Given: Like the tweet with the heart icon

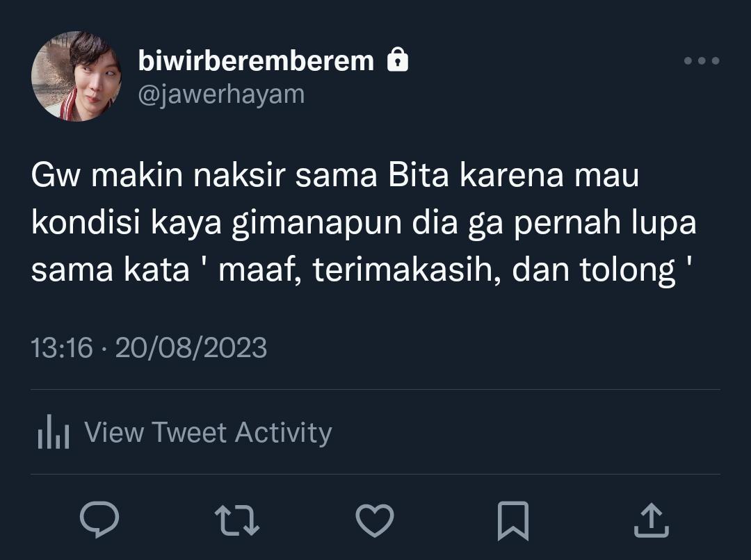Looking at the screenshot, I should 375,520.
